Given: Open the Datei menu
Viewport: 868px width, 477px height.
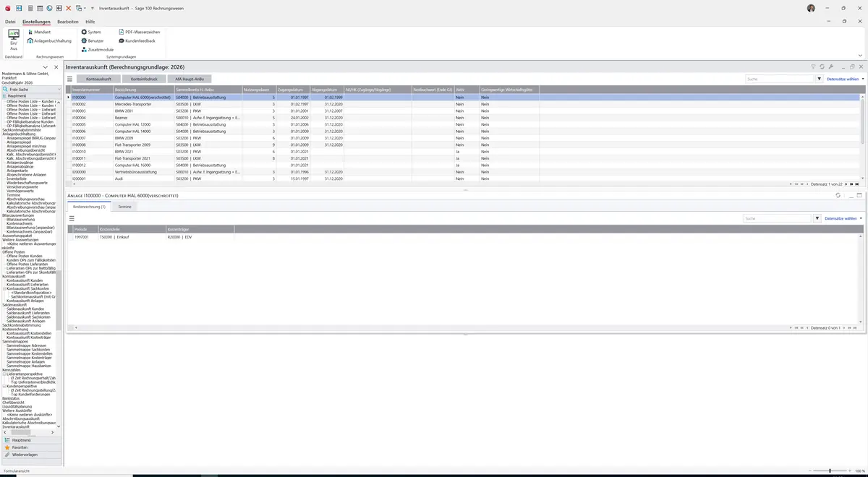Looking at the screenshot, I should (x=10, y=22).
